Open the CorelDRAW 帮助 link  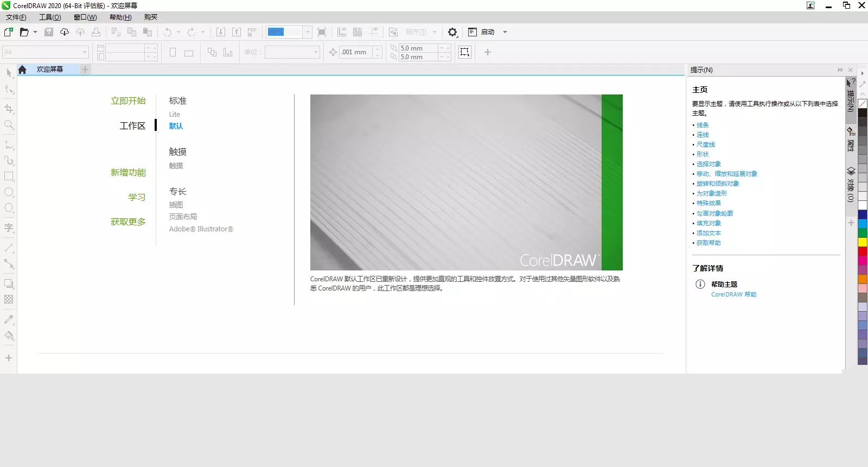pyautogui.click(x=733, y=294)
